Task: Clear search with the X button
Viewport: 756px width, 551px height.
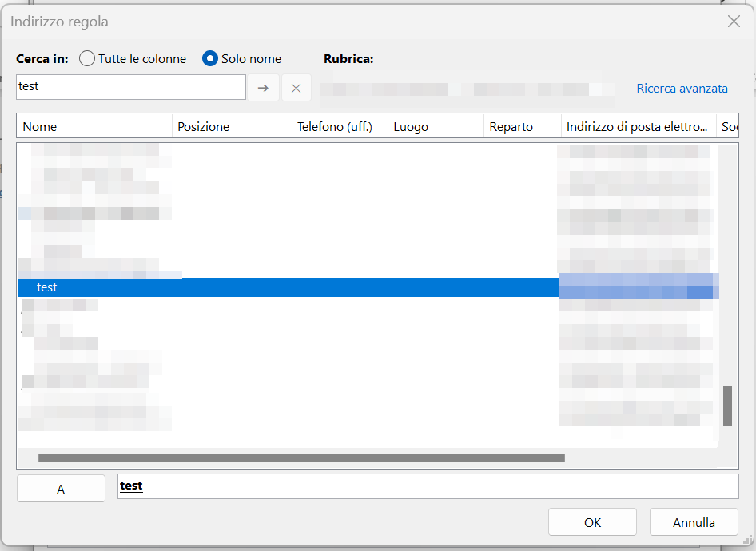Action: pos(296,88)
